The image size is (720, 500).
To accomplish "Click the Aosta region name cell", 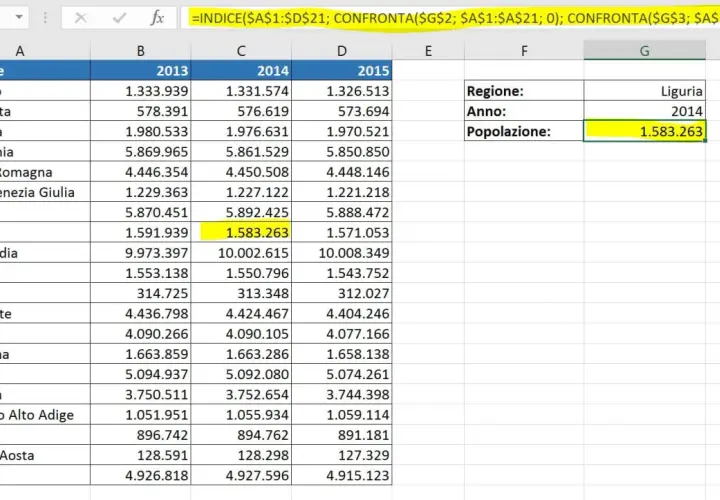I will 45,455.
